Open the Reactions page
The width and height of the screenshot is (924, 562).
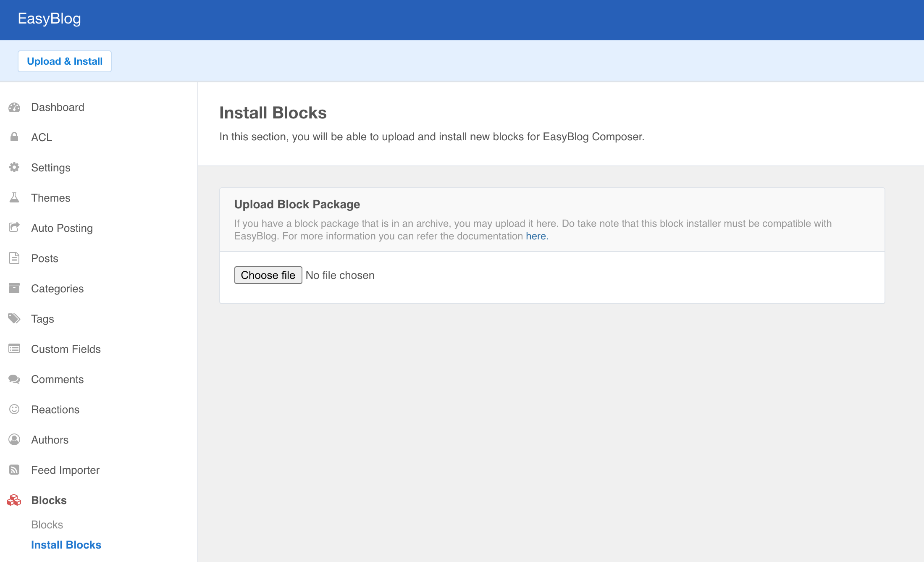[x=55, y=410]
